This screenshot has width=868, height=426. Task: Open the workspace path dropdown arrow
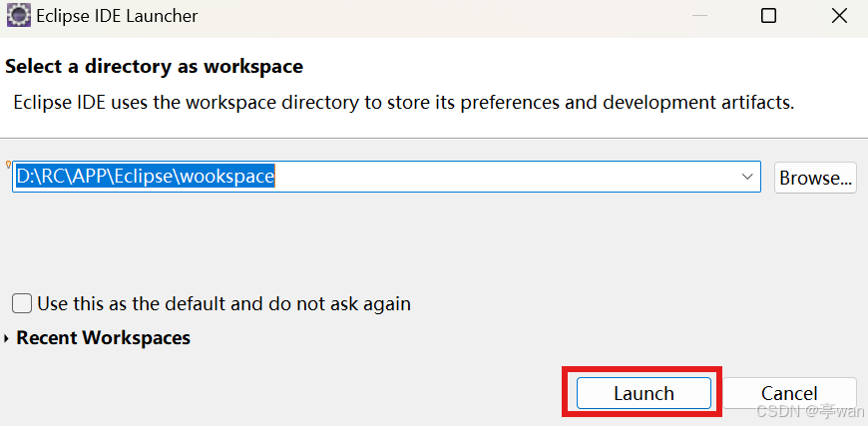(746, 177)
